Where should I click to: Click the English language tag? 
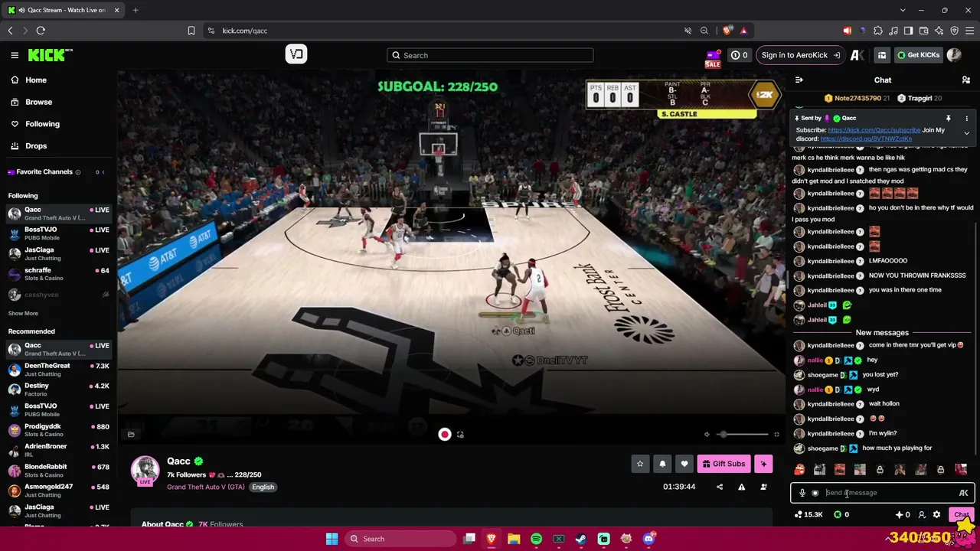pyautogui.click(x=263, y=487)
